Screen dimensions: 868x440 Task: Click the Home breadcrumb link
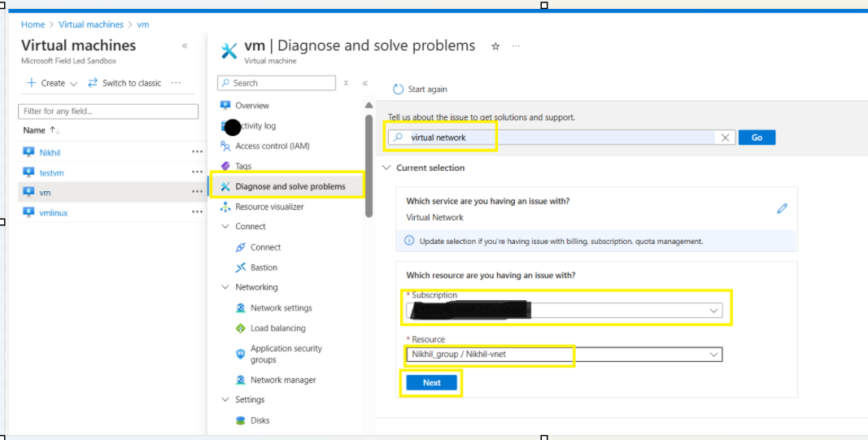33,24
